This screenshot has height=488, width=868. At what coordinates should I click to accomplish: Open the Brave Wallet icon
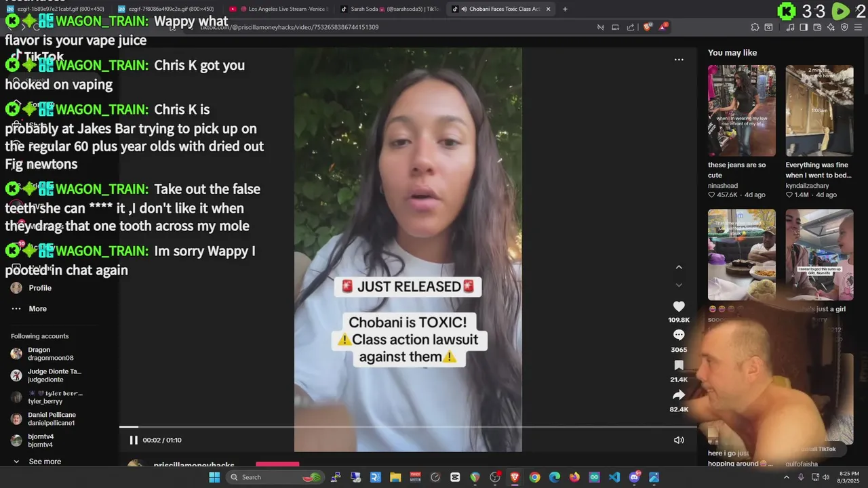pyautogui.click(x=817, y=27)
